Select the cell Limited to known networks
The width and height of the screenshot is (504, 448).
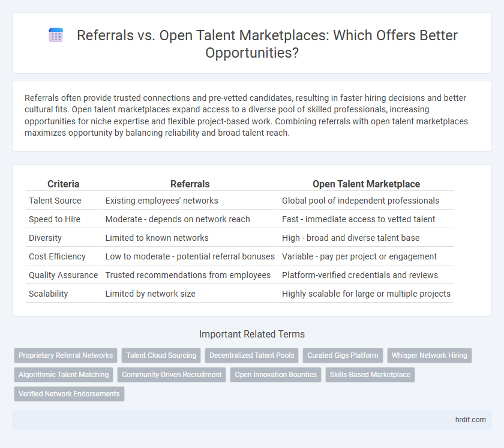tap(190, 238)
